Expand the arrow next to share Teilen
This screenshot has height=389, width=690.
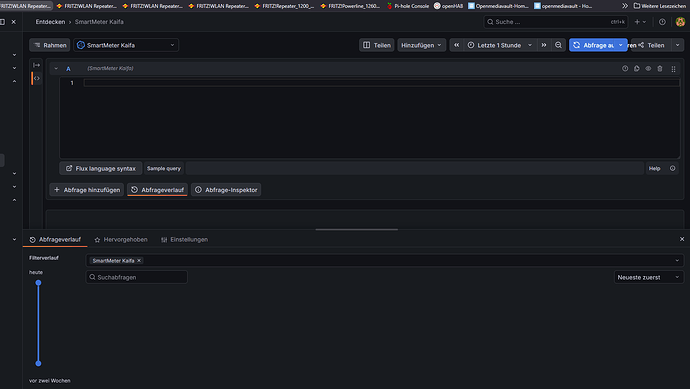678,45
